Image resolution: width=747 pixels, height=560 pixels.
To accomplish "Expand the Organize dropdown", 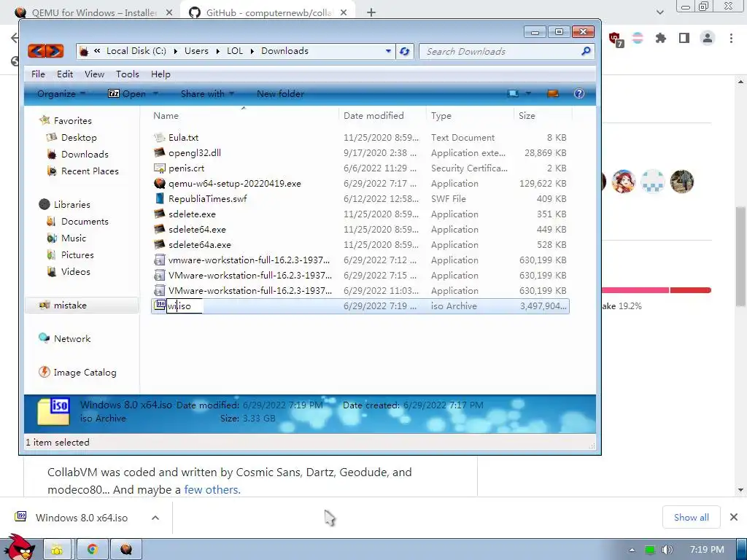I will 61,94.
